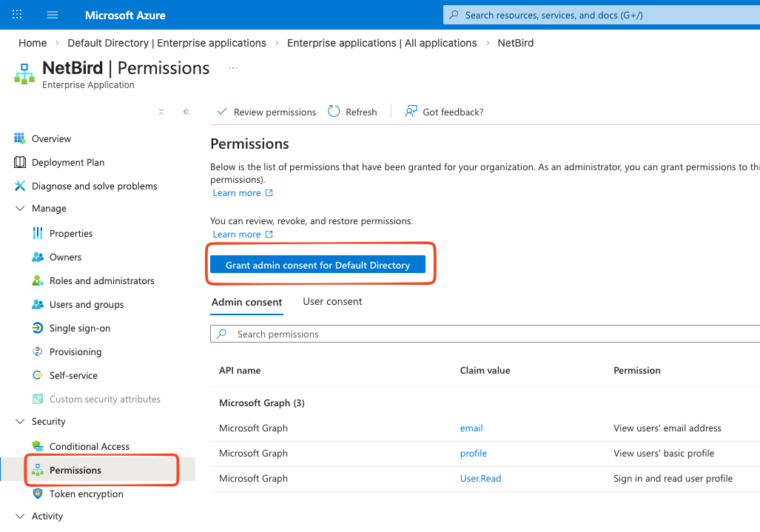Viewport: 760px width, 532px height.
Task: Select the Provisioning sidebar icon
Action: (x=38, y=351)
